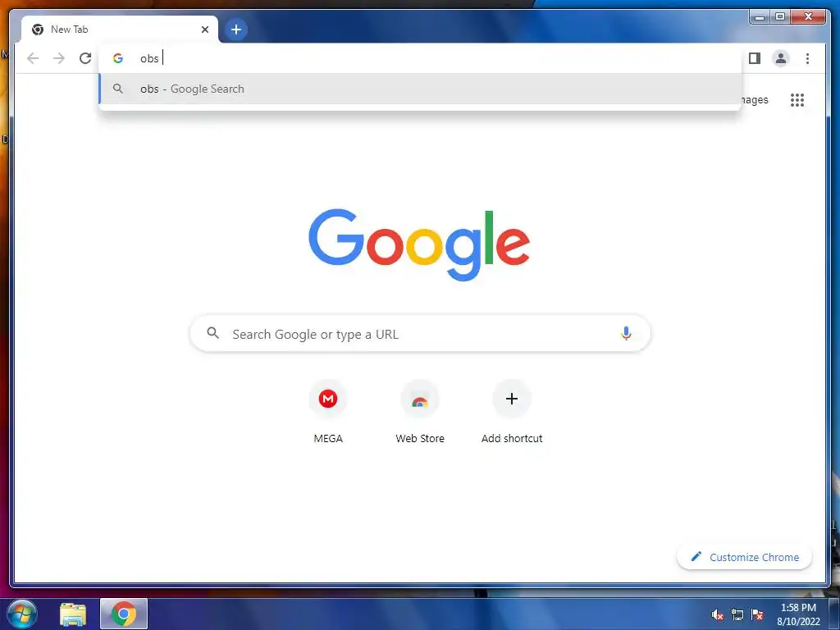Click the Chrome taskbar icon
Image resolution: width=840 pixels, height=630 pixels.
point(124,614)
